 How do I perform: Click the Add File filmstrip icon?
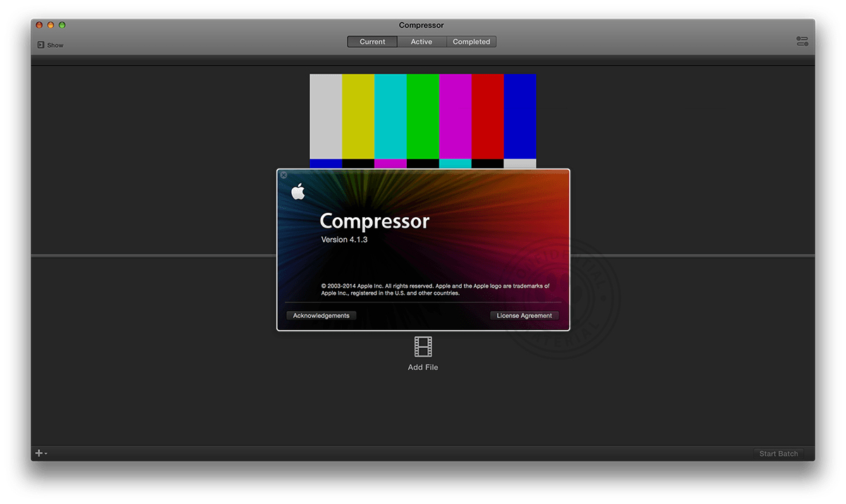pos(423,347)
